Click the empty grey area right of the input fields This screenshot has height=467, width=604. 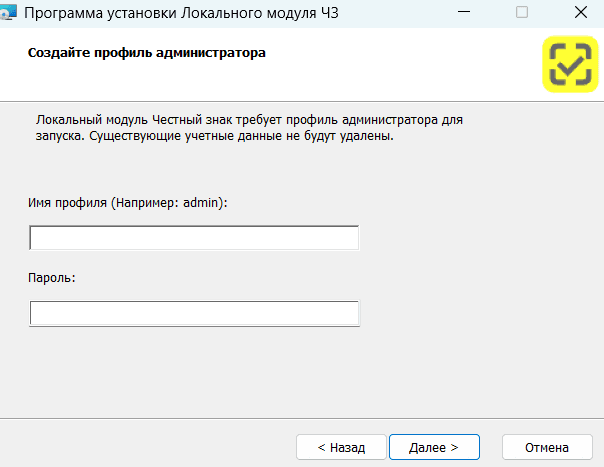(480, 275)
